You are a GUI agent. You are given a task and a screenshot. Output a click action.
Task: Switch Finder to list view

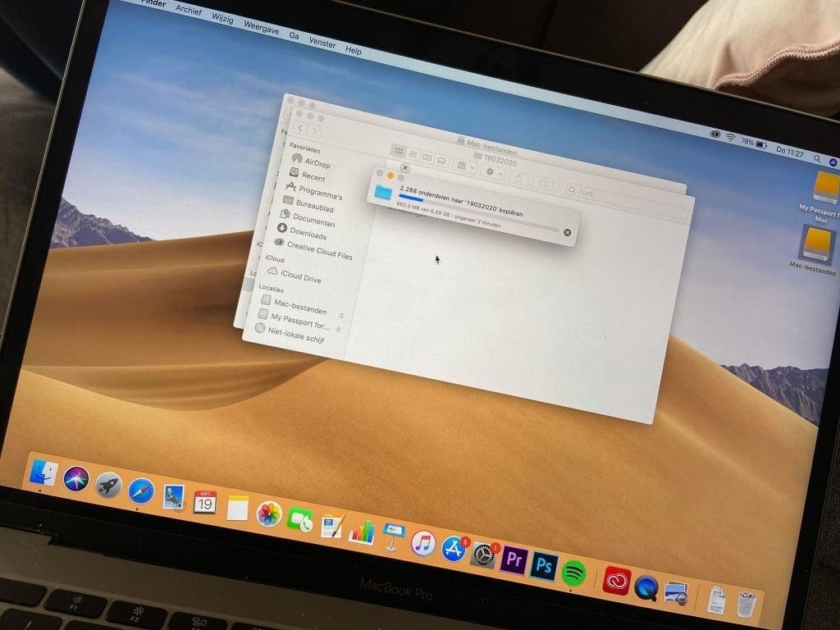pos(413,153)
